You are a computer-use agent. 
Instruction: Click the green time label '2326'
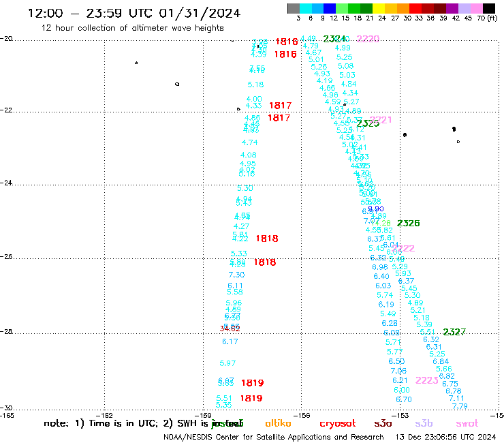(409, 224)
